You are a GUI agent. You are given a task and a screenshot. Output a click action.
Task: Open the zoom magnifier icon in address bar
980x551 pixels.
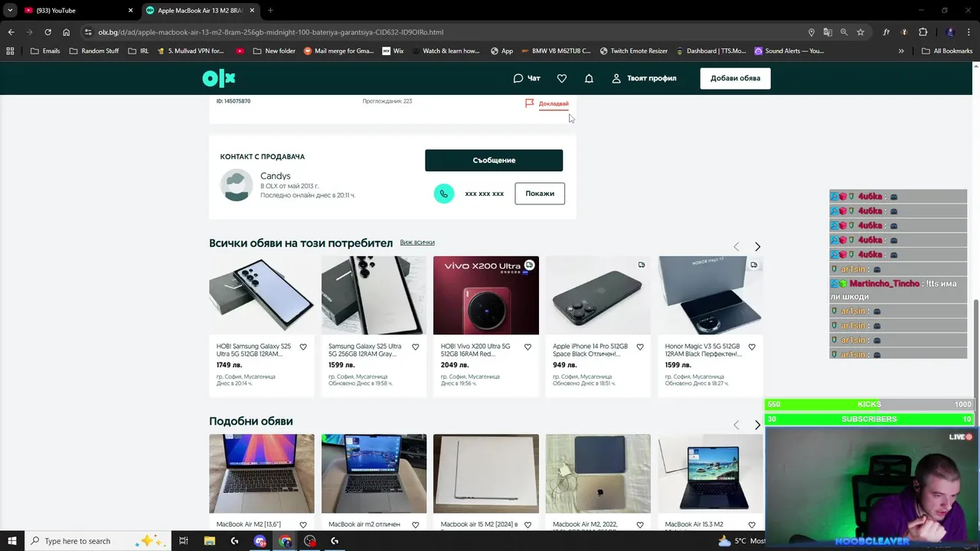[x=844, y=32]
